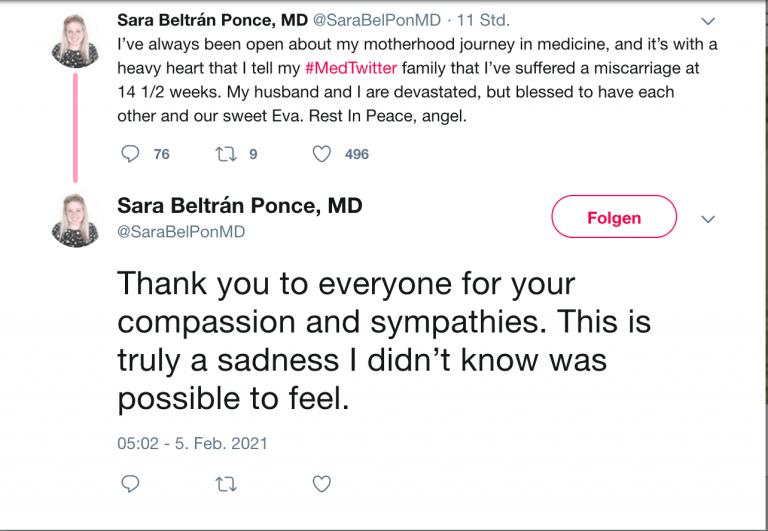The image size is (768, 531).
Task: Reply to the thank you tweet
Action: click(x=130, y=484)
